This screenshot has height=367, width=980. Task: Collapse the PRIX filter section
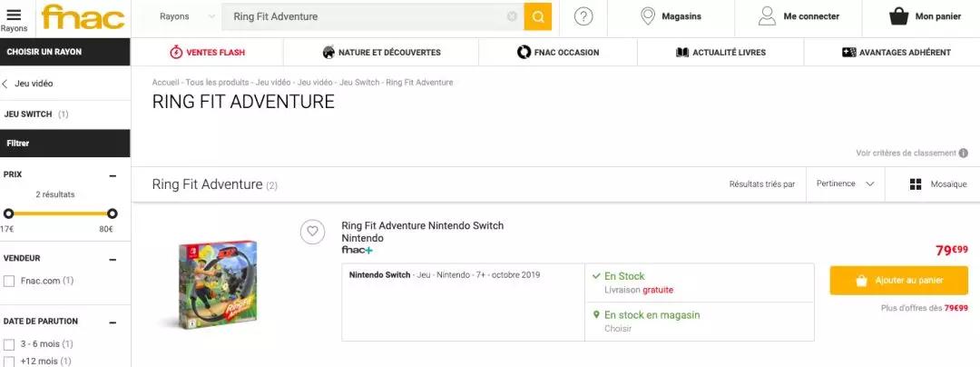(x=113, y=175)
